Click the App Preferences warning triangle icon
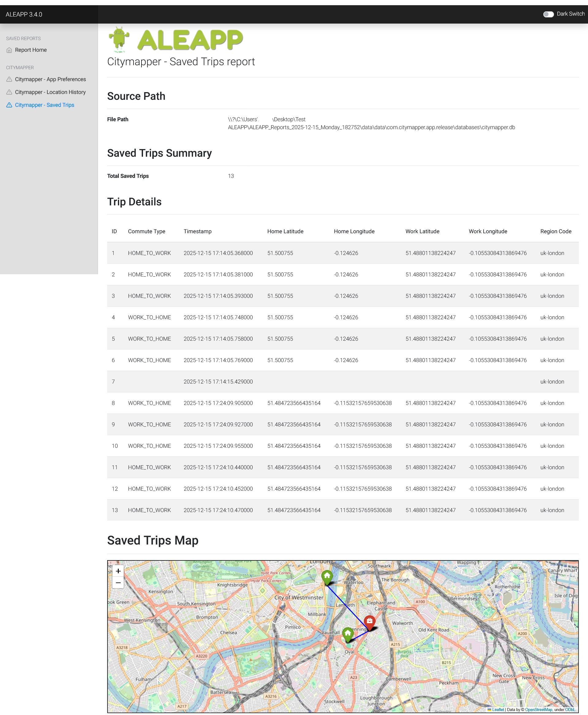588x715 pixels. click(9, 79)
